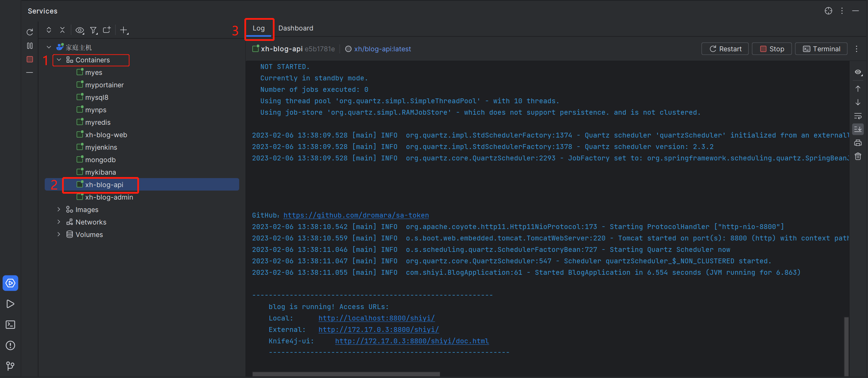The image size is (868, 378).
Task: Toggle the eye view options in toolbar
Action: (80, 30)
